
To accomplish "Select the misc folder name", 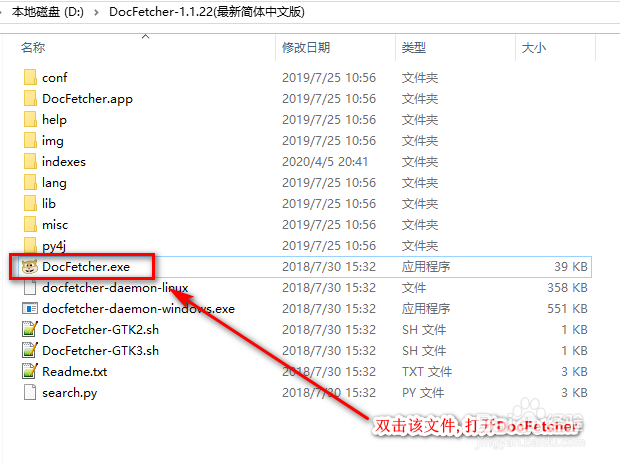I will pyautogui.click(x=55, y=225).
